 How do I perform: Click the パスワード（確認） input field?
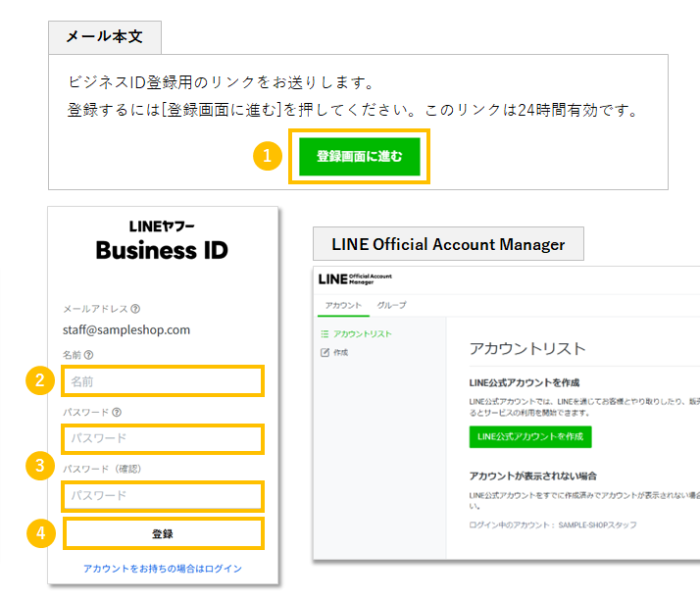point(163,495)
